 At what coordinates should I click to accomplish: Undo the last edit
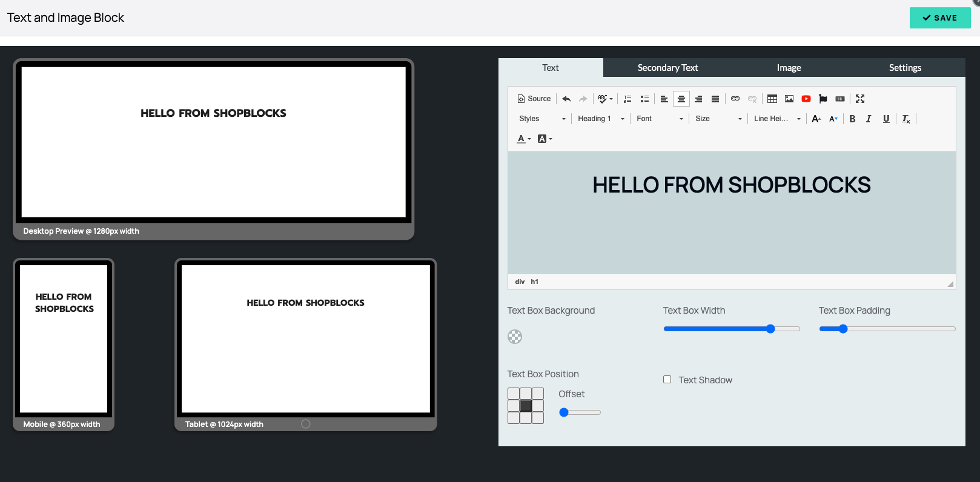pyautogui.click(x=566, y=99)
